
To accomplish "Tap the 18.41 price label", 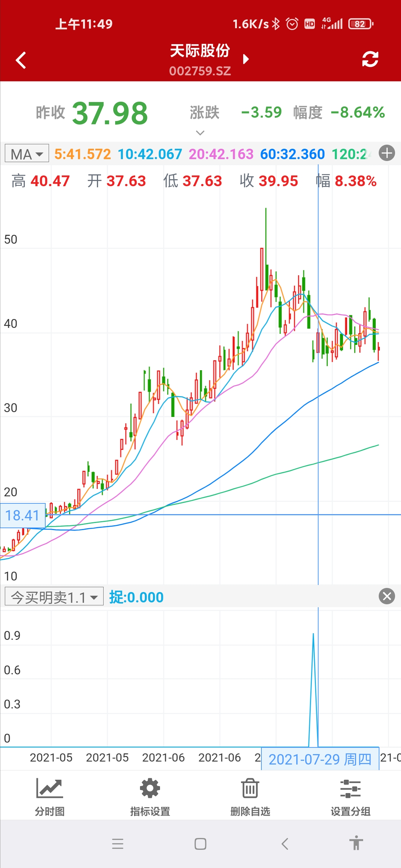I will tap(23, 515).
